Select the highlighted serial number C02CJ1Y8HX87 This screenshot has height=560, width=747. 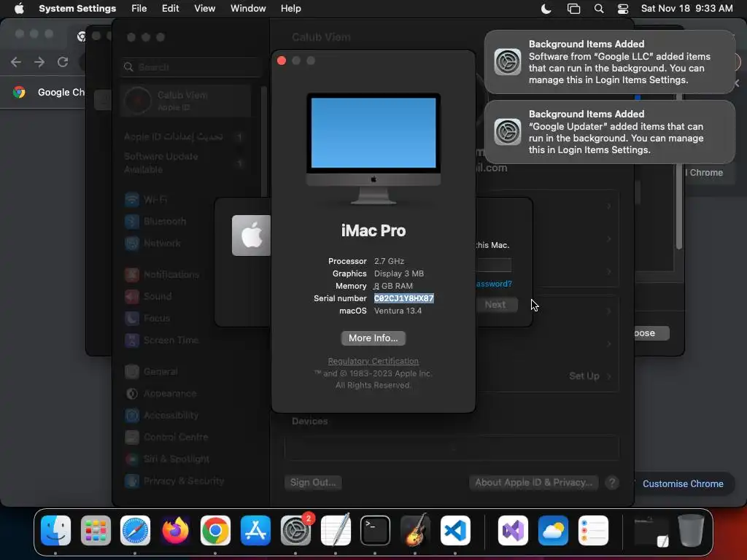coord(403,298)
